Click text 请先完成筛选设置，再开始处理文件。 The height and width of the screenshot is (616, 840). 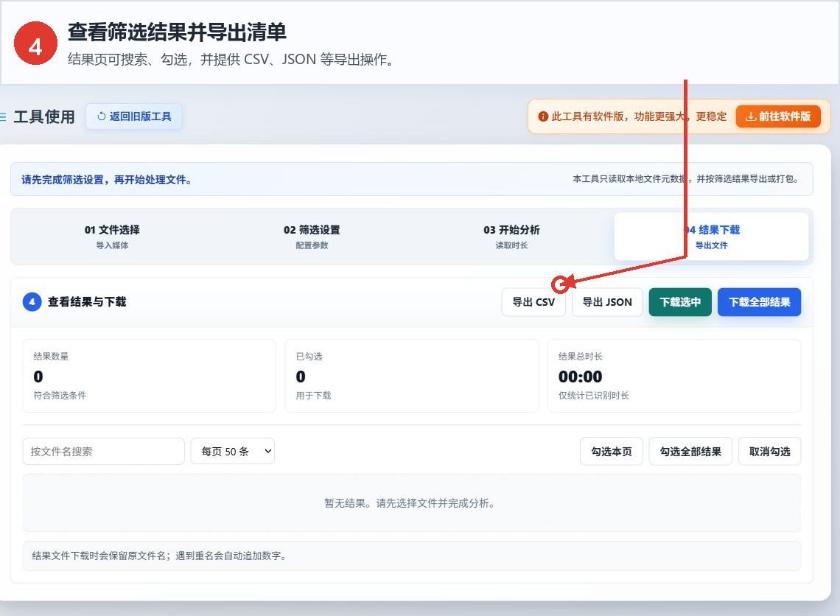(107, 180)
